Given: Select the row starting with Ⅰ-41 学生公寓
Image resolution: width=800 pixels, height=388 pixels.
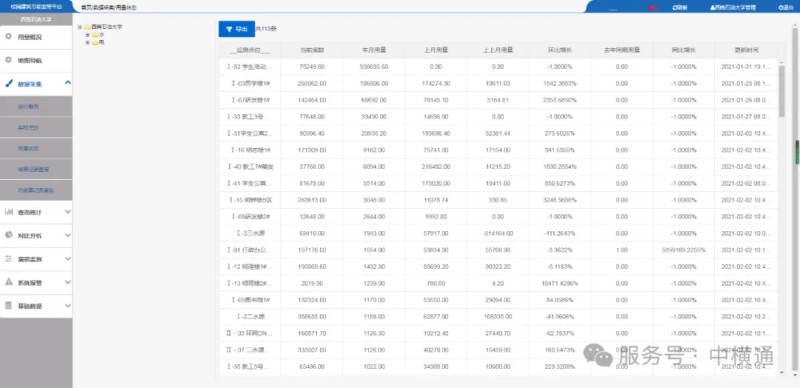Looking at the screenshot, I should pyautogui.click(x=498, y=183).
